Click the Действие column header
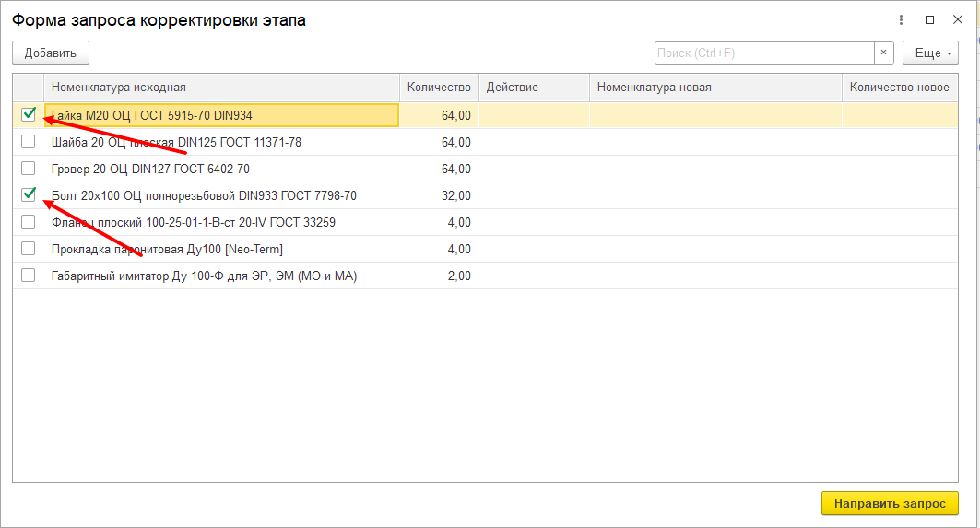 (x=535, y=88)
